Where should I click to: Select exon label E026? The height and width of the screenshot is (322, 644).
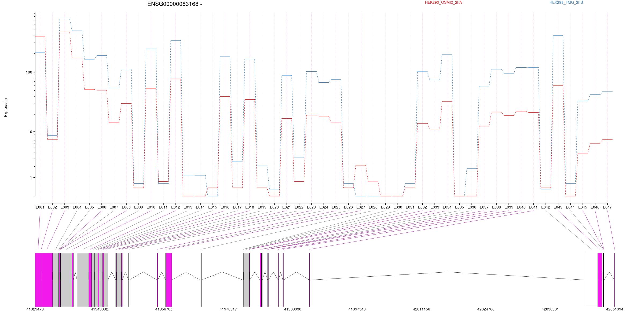pos(348,207)
